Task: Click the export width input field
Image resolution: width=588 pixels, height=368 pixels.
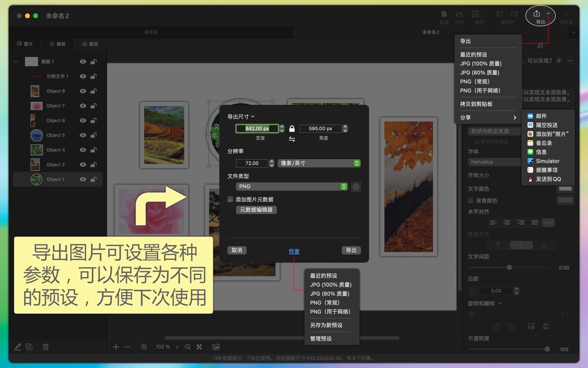Action: click(x=257, y=128)
